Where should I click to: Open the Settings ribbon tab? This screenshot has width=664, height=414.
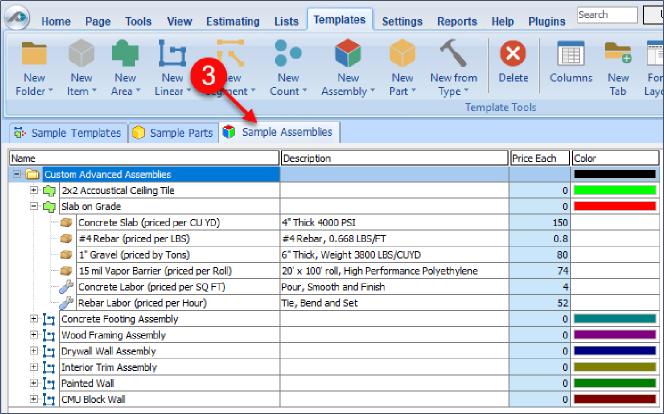pyautogui.click(x=402, y=21)
